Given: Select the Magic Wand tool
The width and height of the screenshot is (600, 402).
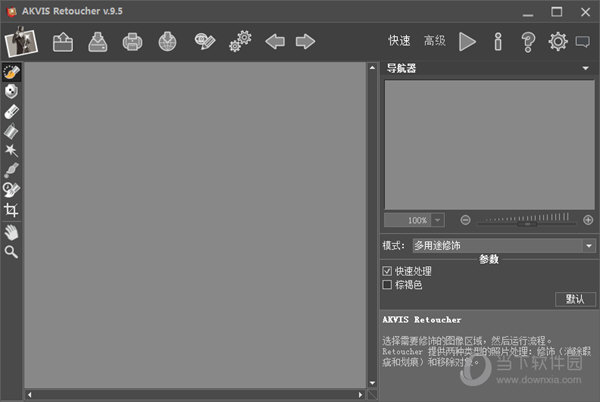Looking at the screenshot, I should (11, 150).
